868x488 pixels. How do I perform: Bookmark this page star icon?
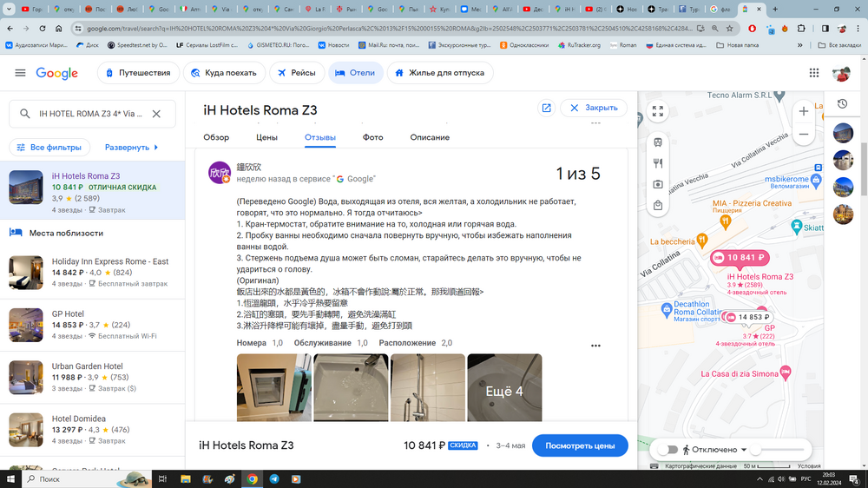pos(730,29)
